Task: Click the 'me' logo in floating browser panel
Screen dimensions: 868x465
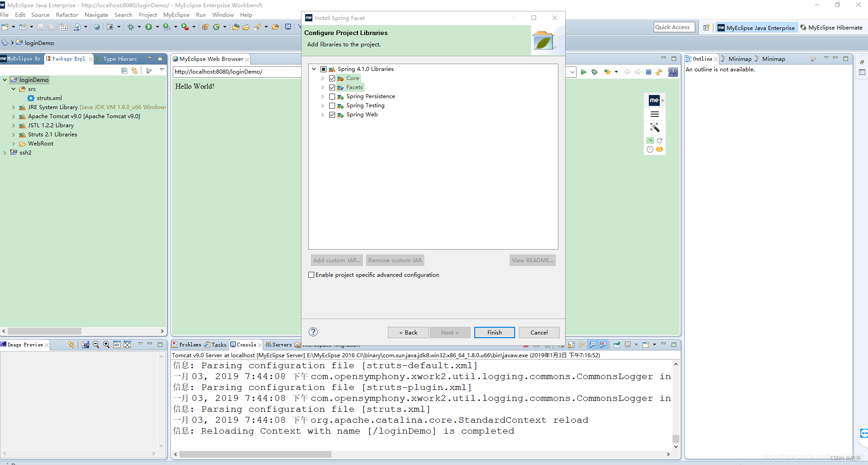Action: [654, 100]
